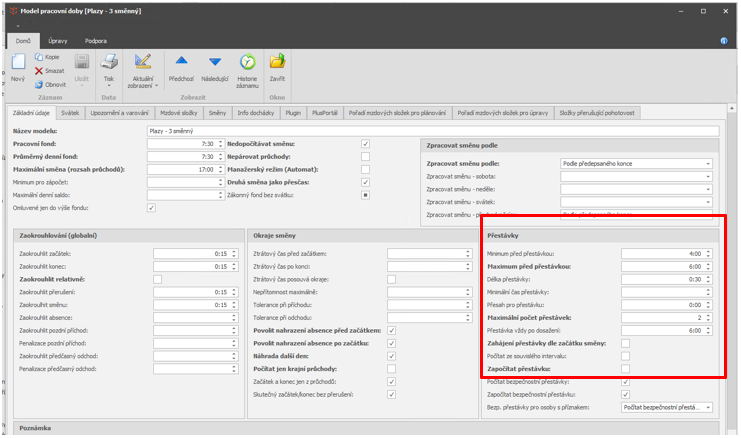
Task: Toggle Započítat bezpečnostní přestávku checkbox
Action: (625, 394)
